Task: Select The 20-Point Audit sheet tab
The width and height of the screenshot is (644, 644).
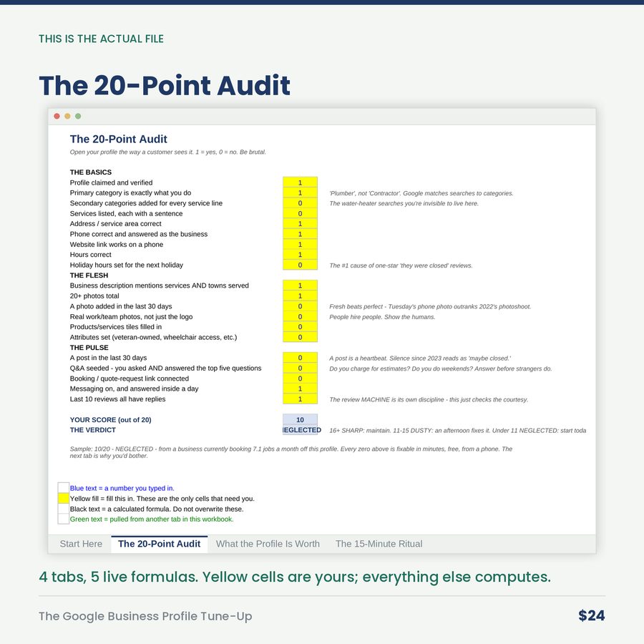Action: click(x=160, y=544)
